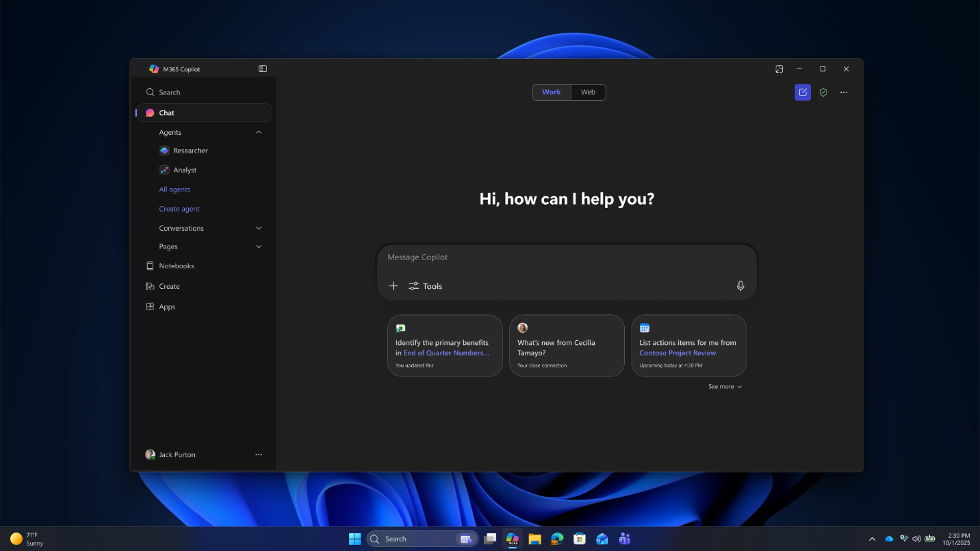This screenshot has width=980, height=551.
Task: Switch to Work mode
Action: pyautogui.click(x=552, y=92)
